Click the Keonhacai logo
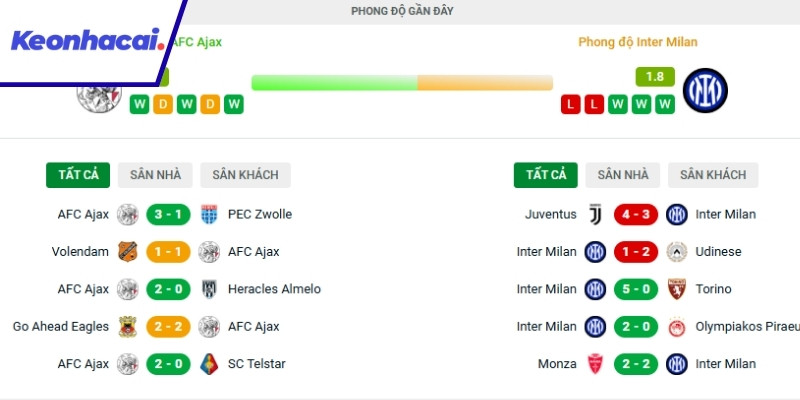Image resolution: width=800 pixels, height=400 pixels. (88, 42)
